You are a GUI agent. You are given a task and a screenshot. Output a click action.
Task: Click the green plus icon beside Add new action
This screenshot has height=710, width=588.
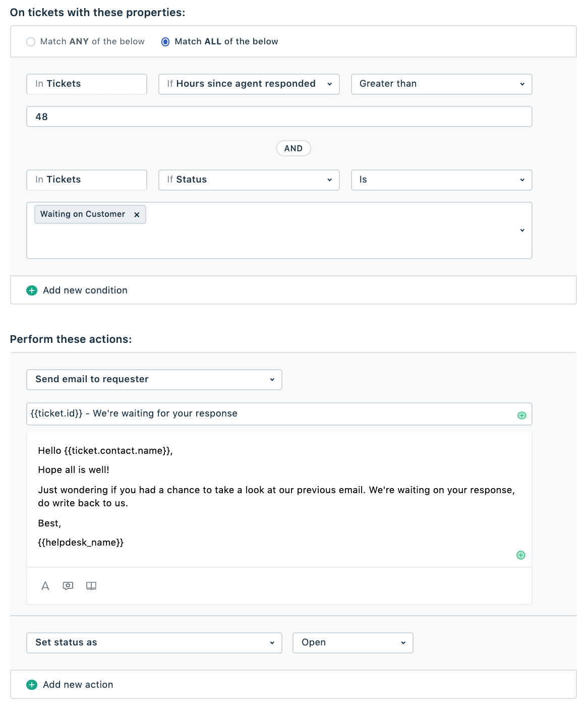click(32, 685)
